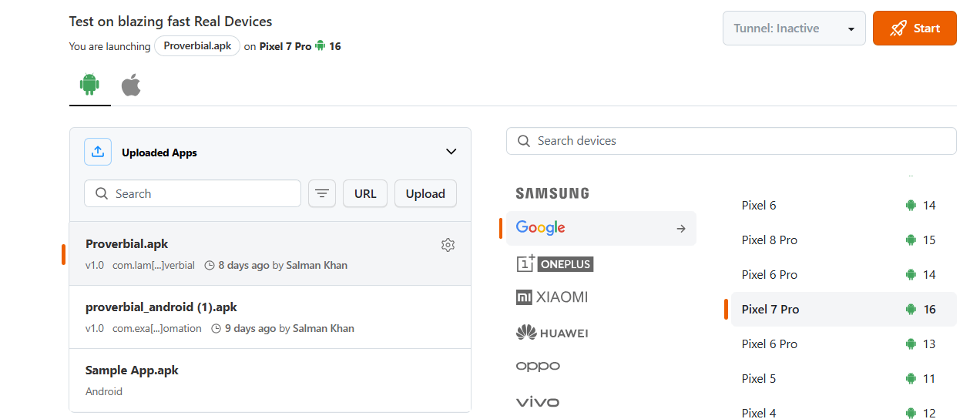
Task: Choose the Xiaomi brand logo
Action: (x=552, y=297)
